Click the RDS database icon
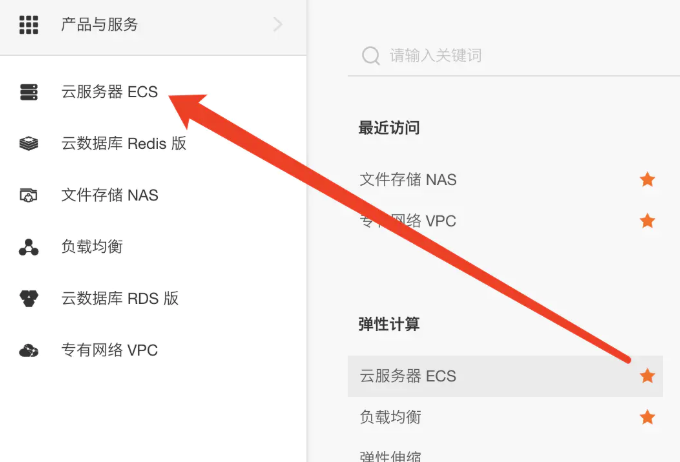Viewport: 680px width, 462px height. coord(29,298)
